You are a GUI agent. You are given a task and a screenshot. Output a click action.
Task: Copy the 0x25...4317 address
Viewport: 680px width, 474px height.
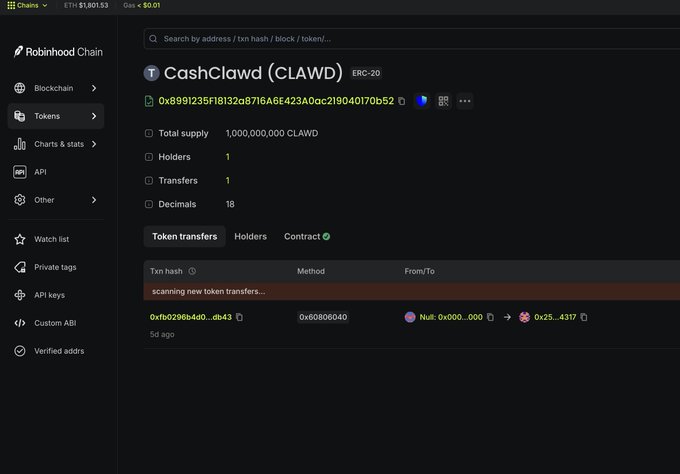point(584,317)
